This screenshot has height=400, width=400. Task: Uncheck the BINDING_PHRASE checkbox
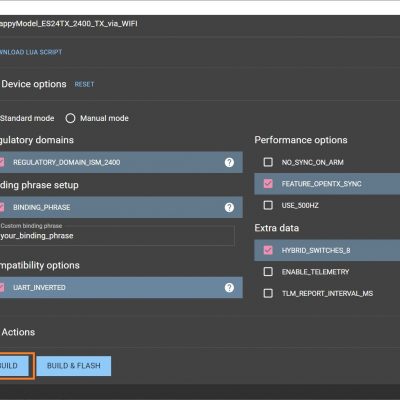pos(2,207)
